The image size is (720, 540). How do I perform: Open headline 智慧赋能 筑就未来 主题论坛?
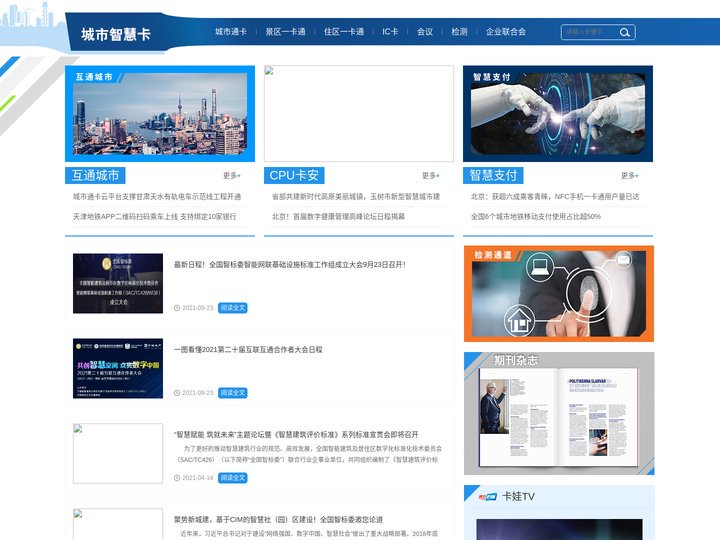coord(296,434)
